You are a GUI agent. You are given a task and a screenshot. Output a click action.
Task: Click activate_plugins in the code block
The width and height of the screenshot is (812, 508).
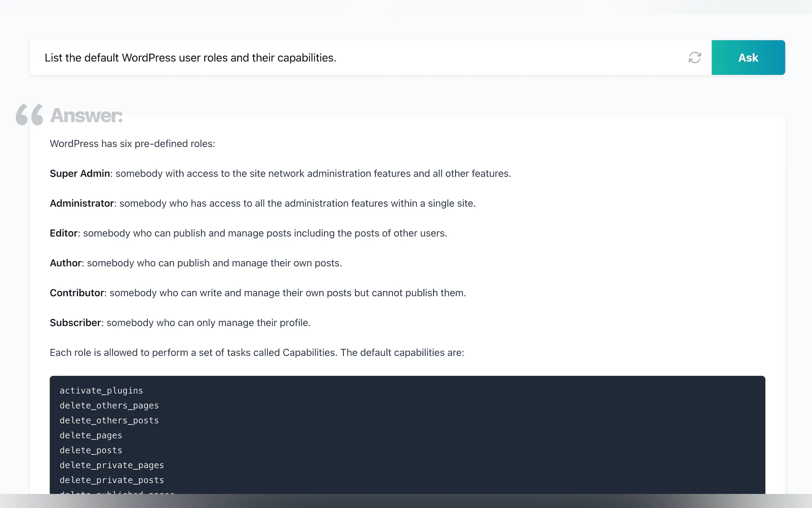[101, 391]
